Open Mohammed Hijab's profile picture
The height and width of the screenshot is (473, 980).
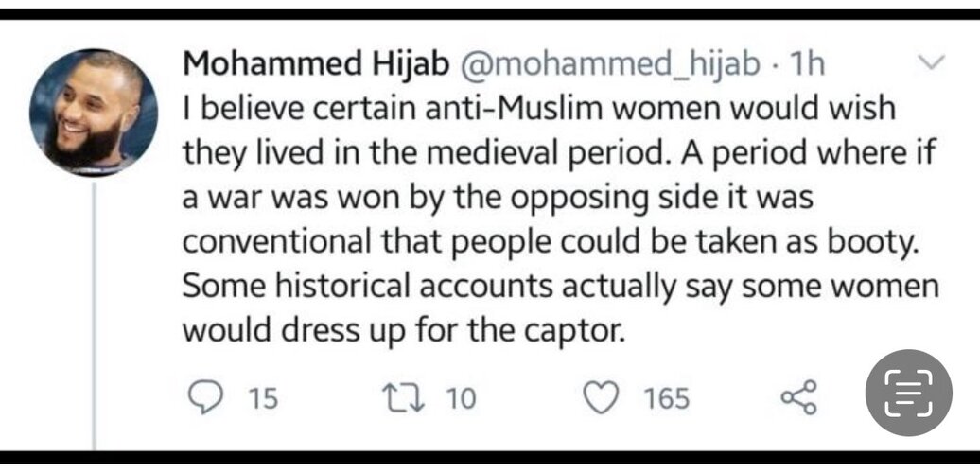94,113
